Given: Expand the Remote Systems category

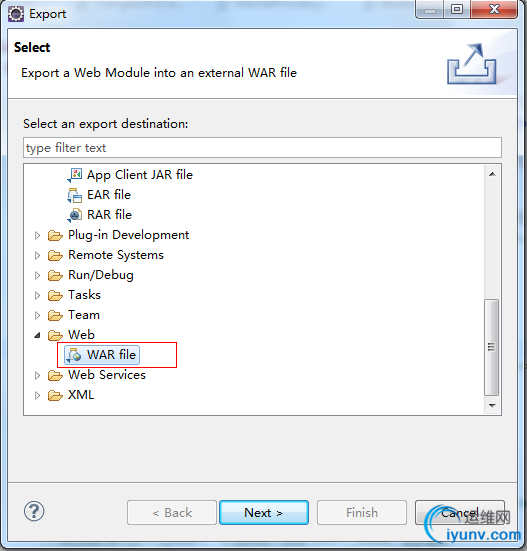Looking at the screenshot, I should (x=37, y=255).
